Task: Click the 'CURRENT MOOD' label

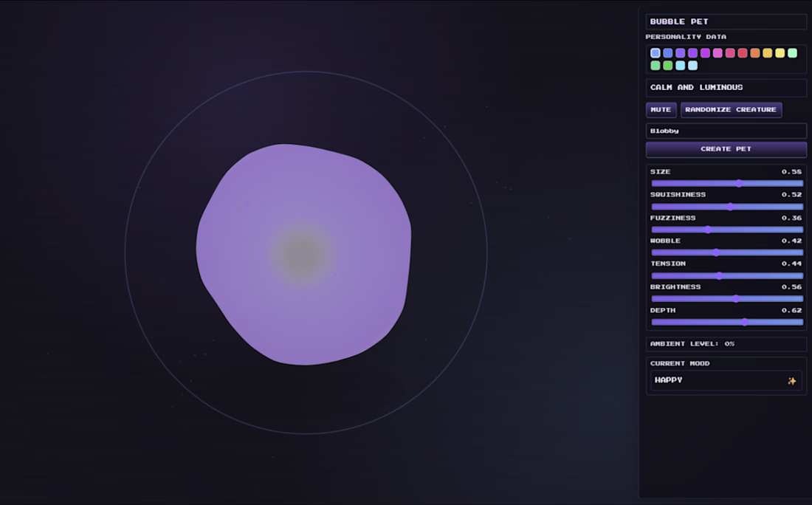Action: click(x=679, y=363)
